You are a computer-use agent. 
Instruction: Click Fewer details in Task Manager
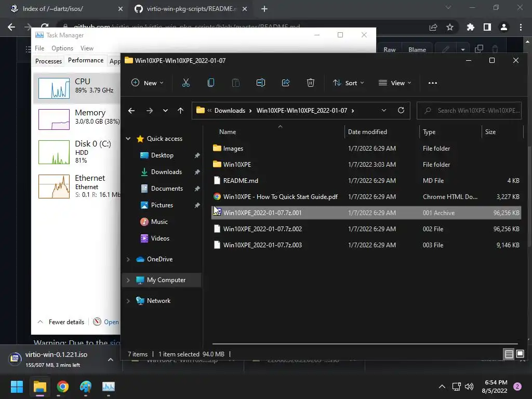click(61, 322)
